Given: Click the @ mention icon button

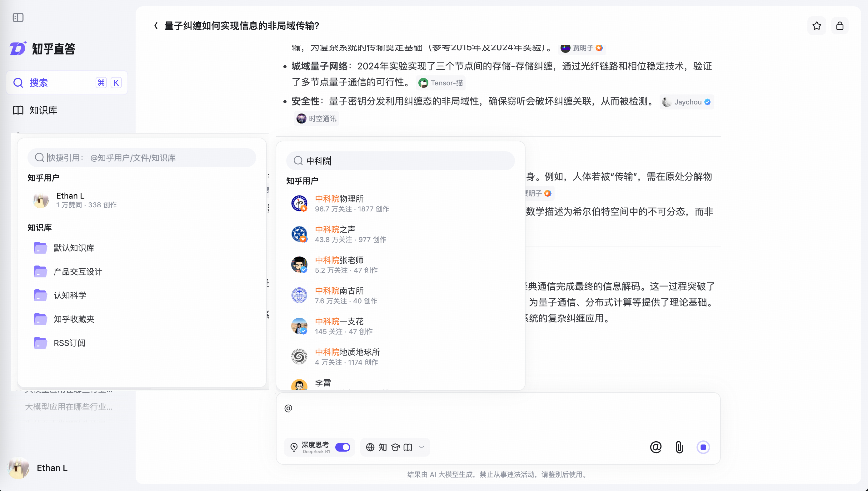Looking at the screenshot, I should (x=656, y=447).
